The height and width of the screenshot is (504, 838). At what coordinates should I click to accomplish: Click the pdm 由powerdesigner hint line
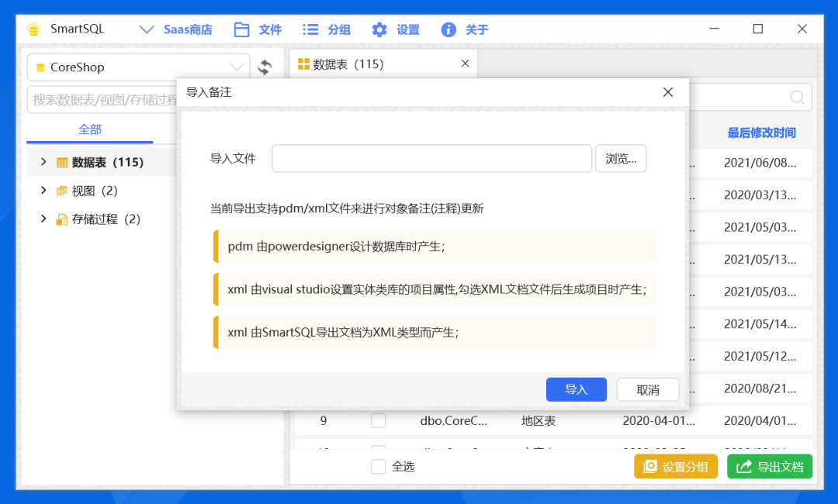click(x=435, y=247)
